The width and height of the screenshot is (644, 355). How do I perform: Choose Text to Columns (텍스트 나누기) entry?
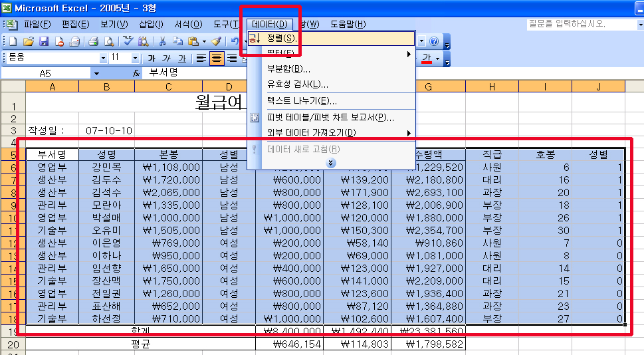(x=331, y=101)
